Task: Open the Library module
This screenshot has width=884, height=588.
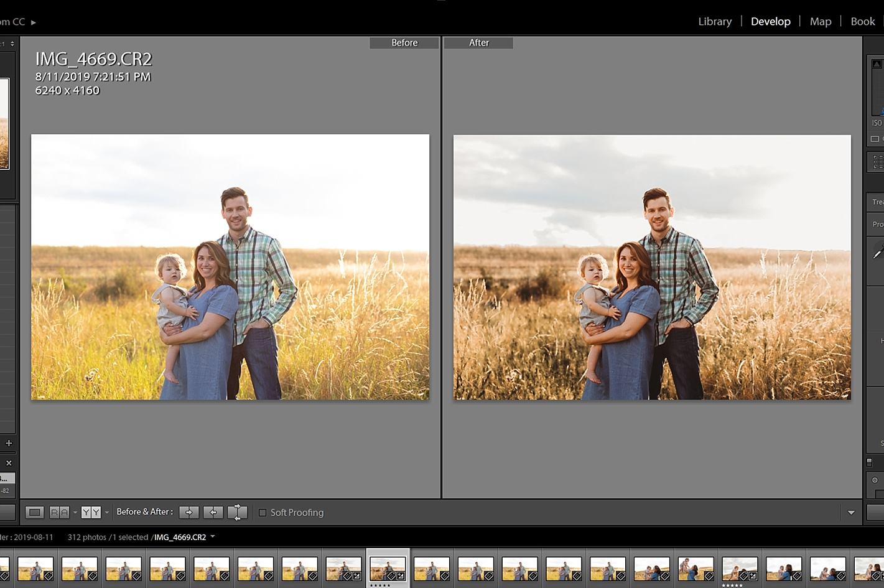Action: tap(714, 21)
